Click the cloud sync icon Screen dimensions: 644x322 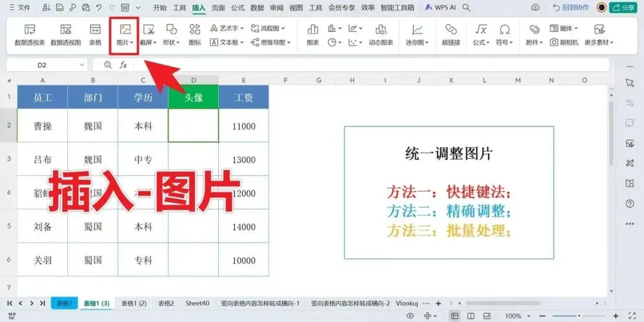(535, 7)
